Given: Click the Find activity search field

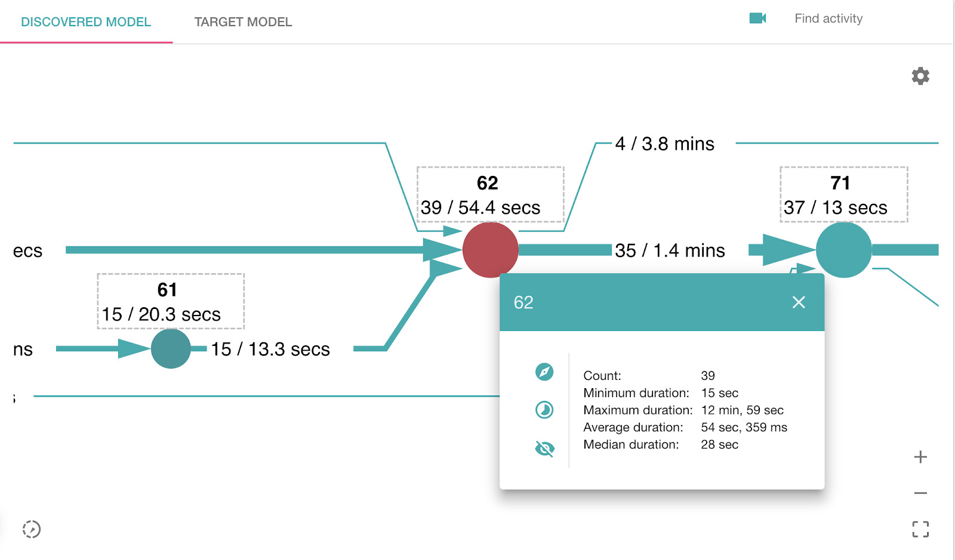Looking at the screenshot, I should tap(828, 18).
